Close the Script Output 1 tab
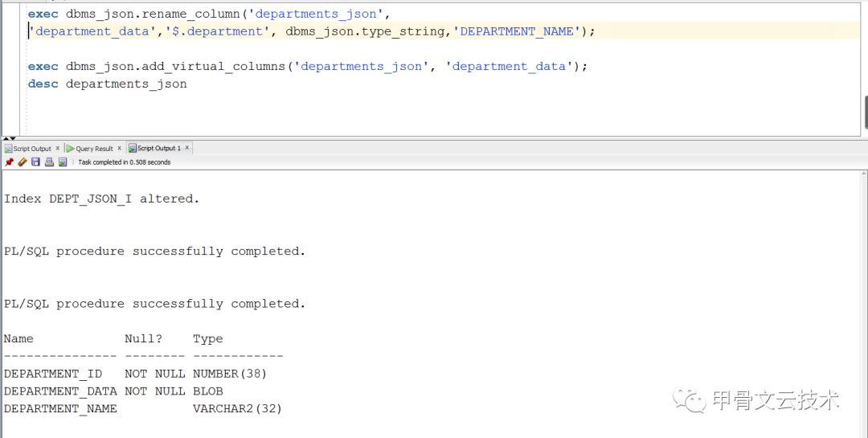868x438 pixels. coord(187,148)
